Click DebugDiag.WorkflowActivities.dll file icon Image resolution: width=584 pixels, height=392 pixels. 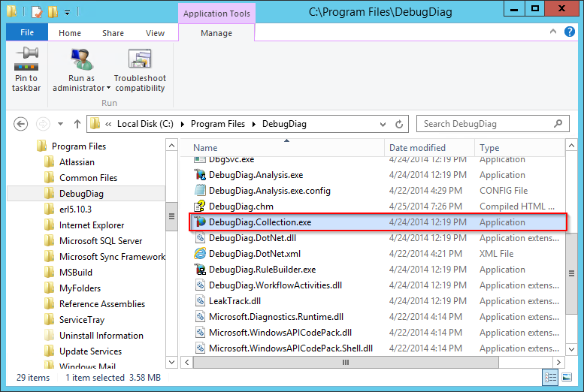pyautogui.click(x=200, y=285)
